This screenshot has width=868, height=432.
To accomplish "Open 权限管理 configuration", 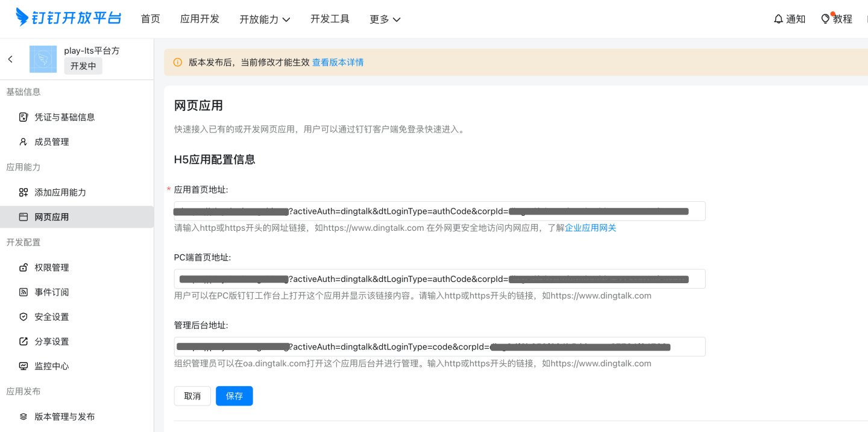I will (x=51, y=267).
